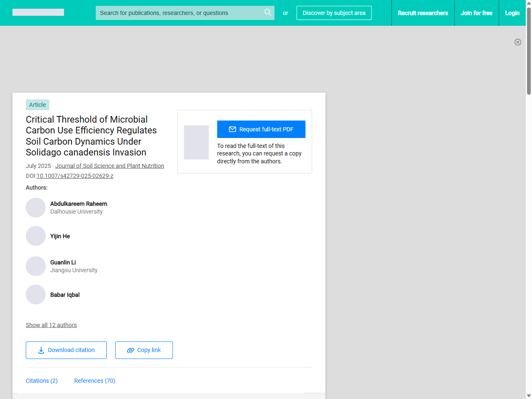
Task: Close the ad banner with X icon
Action: click(518, 42)
